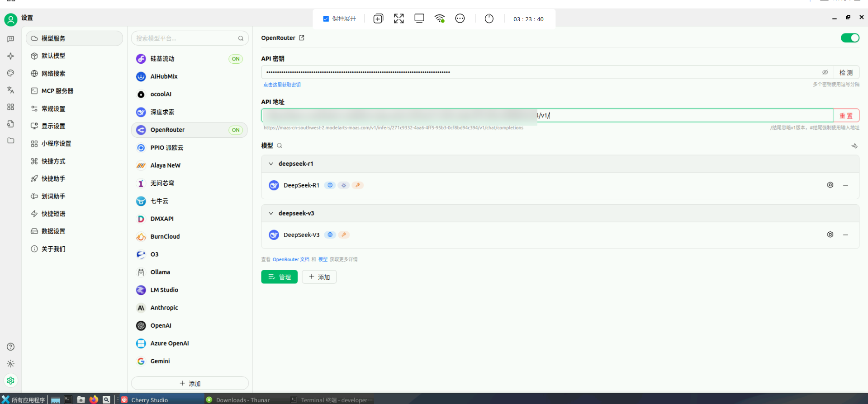Click the more options ellipsis toolbar icon

point(460,19)
